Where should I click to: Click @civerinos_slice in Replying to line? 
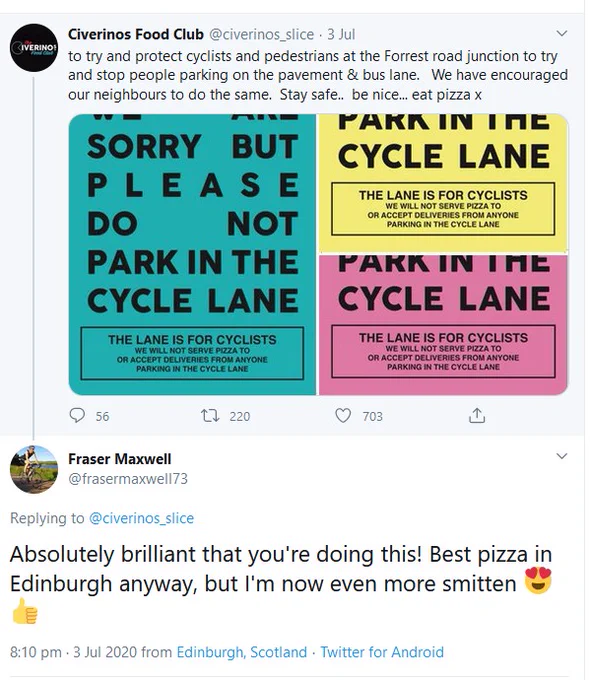(x=141, y=518)
